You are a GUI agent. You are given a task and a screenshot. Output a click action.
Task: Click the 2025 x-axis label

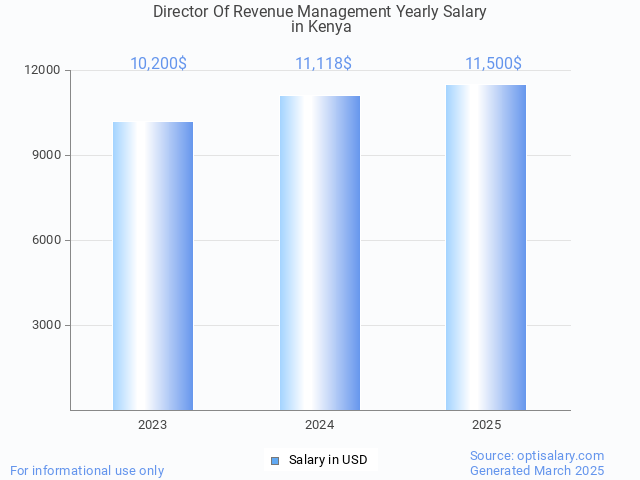pyautogui.click(x=486, y=425)
